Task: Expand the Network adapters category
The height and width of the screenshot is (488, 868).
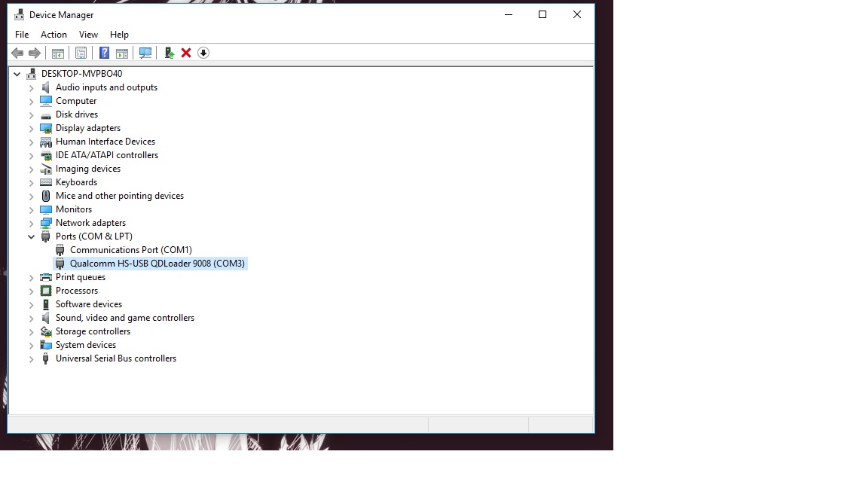Action: 32,224
